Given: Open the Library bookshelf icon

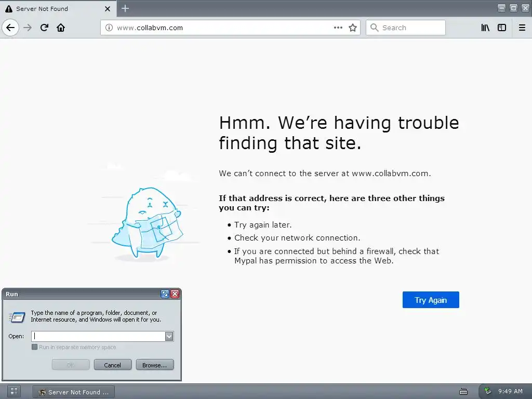Looking at the screenshot, I should [x=485, y=28].
